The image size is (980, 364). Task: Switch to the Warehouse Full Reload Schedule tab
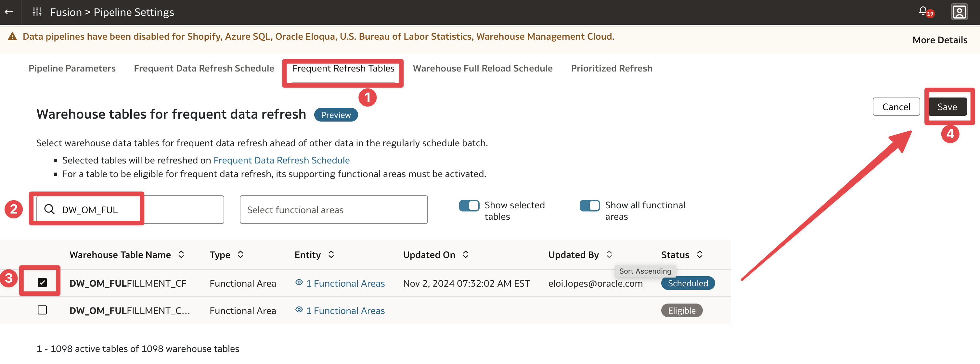[483, 68]
